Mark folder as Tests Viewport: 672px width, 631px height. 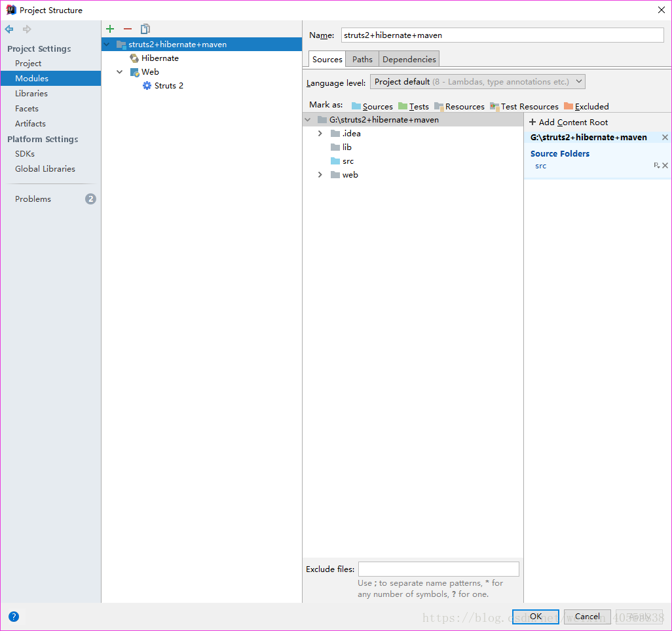pos(413,106)
